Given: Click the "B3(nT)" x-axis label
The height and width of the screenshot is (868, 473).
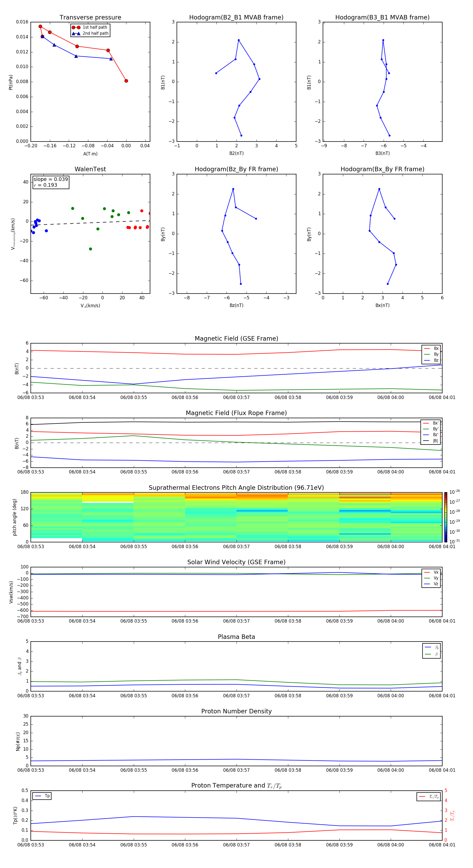Looking at the screenshot, I should pyautogui.click(x=382, y=153).
